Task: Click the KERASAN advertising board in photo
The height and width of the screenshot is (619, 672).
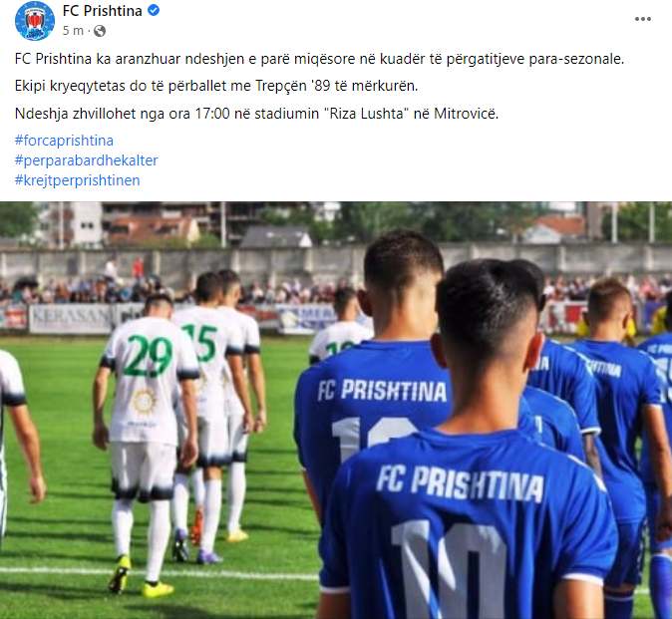Action: click(71, 318)
